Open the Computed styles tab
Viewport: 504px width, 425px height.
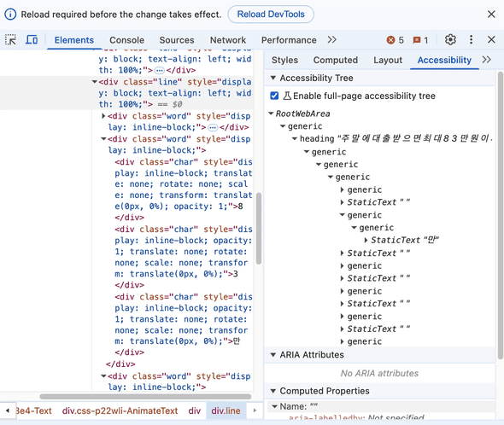point(335,60)
